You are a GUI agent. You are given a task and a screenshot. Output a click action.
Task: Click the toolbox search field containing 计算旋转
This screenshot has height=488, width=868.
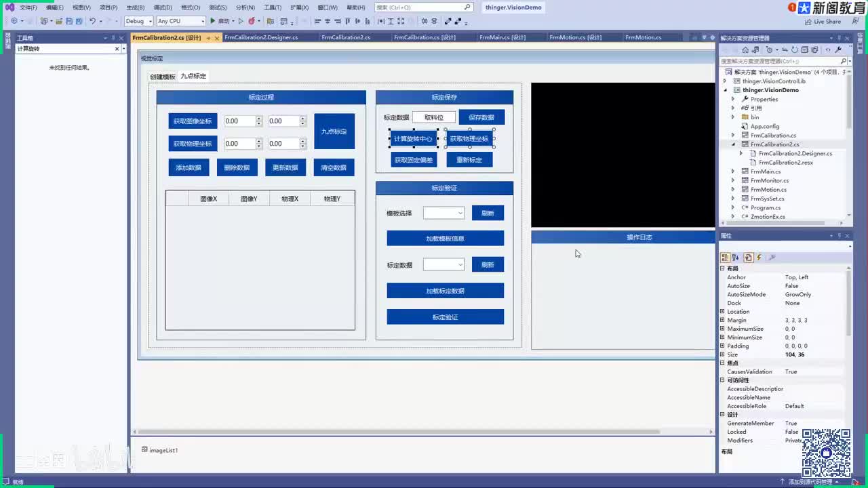click(x=64, y=49)
